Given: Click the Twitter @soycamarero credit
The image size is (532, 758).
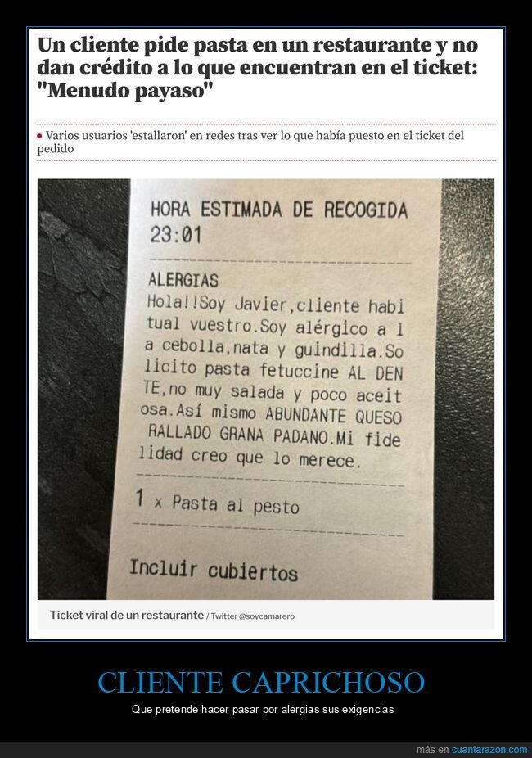Looking at the screenshot, I should (253, 616).
